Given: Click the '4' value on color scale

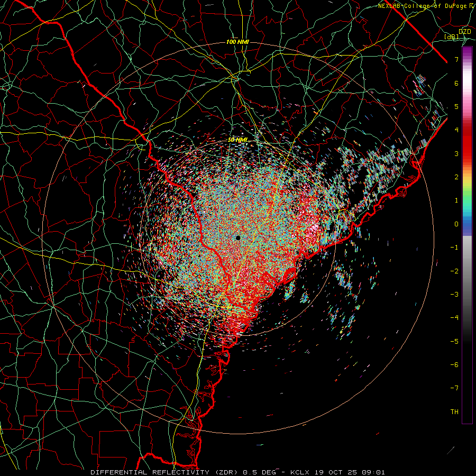Looking at the screenshot, I should click(456, 130).
